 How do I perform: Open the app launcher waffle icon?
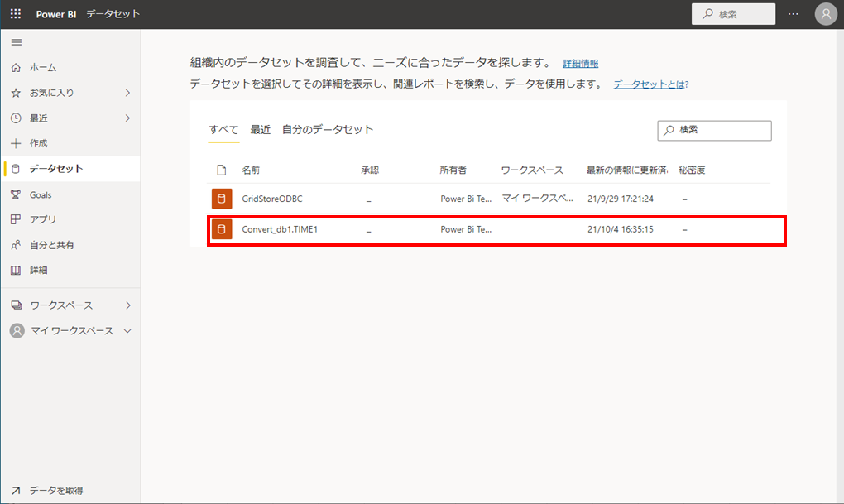coord(16,14)
